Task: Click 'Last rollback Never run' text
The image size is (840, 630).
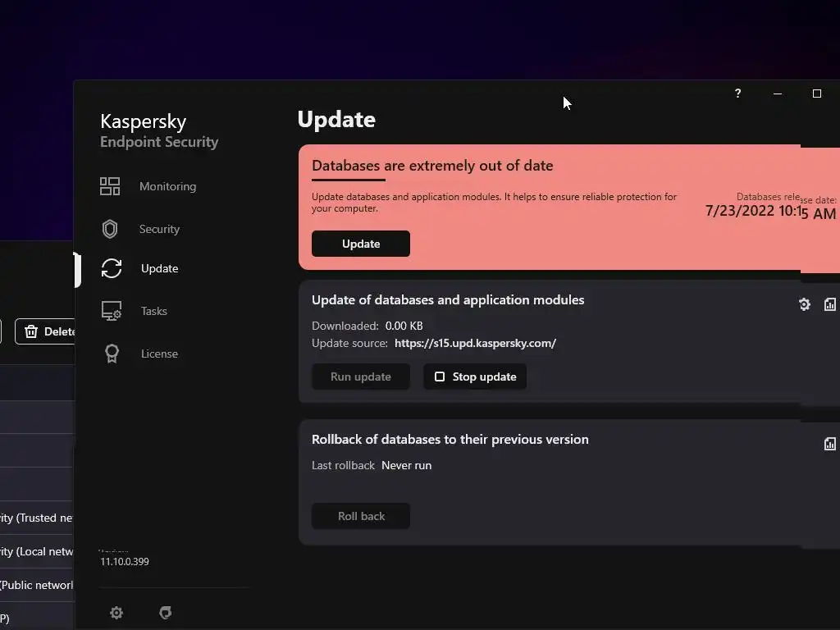Action: point(372,466)
